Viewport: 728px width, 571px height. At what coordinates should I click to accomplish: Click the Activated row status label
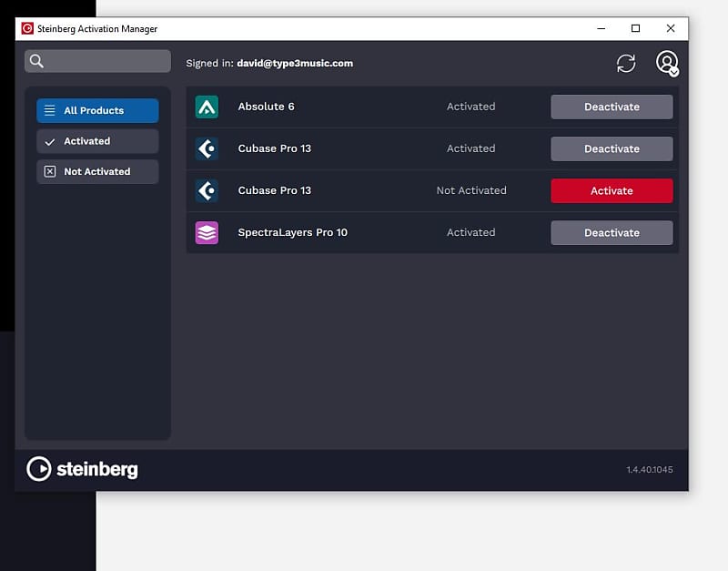[471, 107]
